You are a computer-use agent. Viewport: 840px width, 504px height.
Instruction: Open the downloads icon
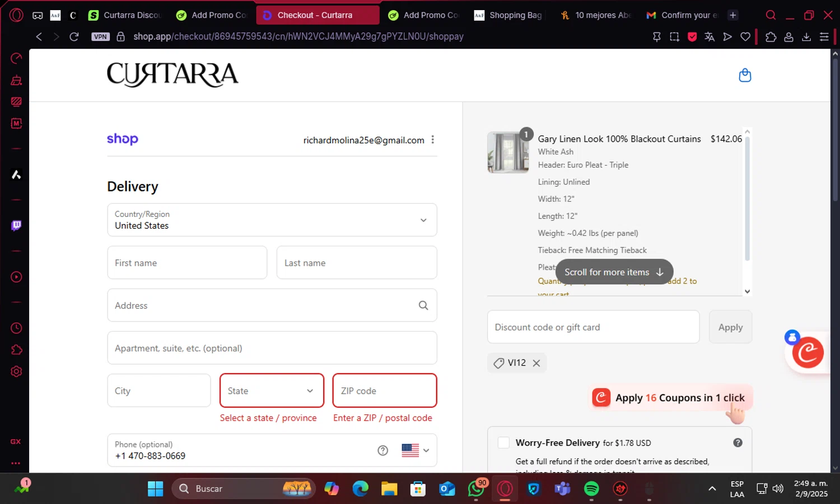(806, 36)
